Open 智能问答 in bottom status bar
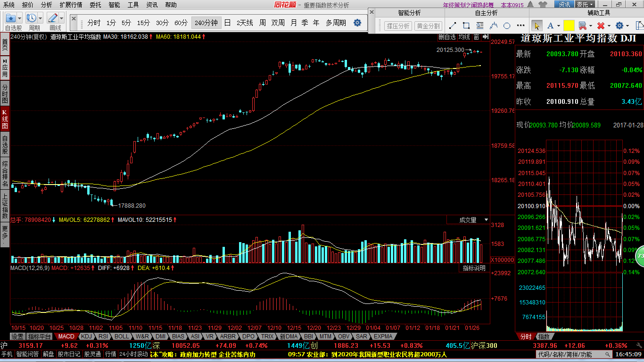The image size is (644, 362). pos(27,354)
